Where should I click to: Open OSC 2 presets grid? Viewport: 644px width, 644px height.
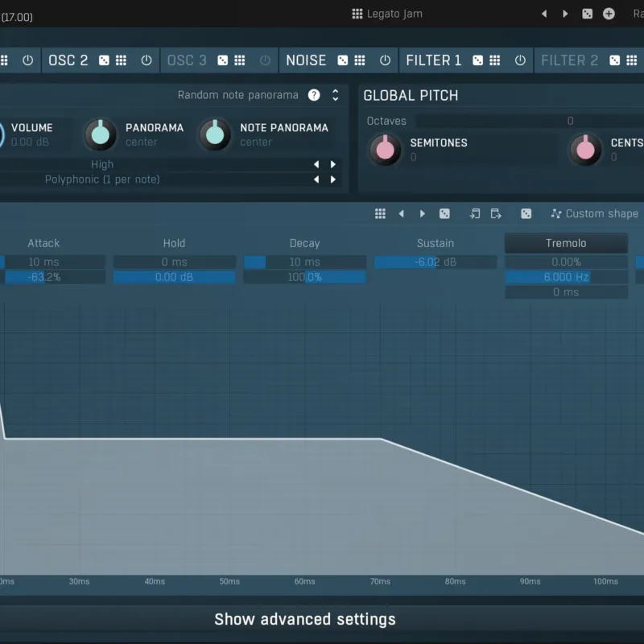(121, 60)
